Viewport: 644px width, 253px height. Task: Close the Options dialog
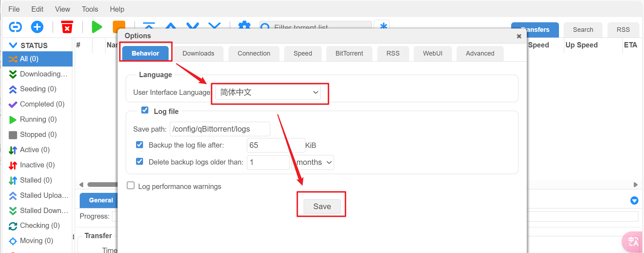click(519, 36)
